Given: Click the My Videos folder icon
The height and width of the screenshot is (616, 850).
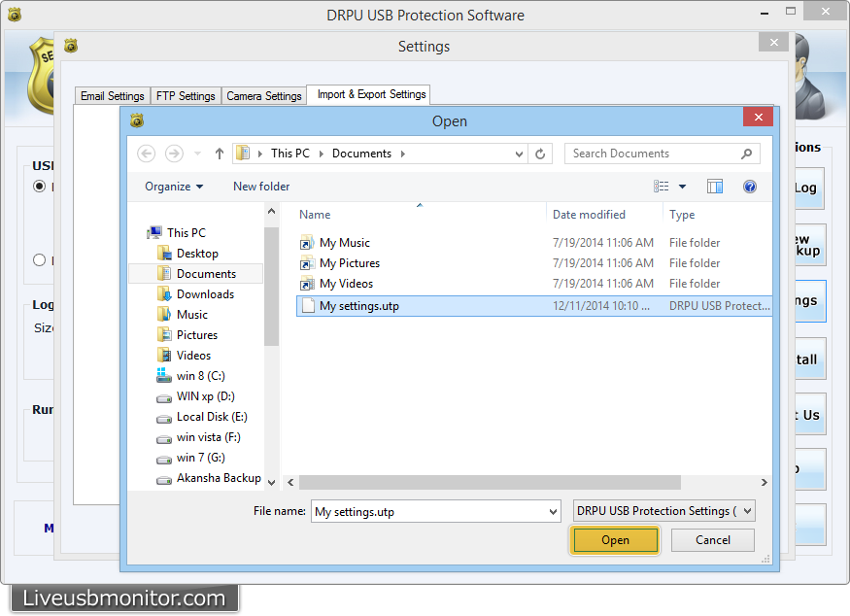Looking at the screenshot, I should pyautogui.click(x=307, y=284).
